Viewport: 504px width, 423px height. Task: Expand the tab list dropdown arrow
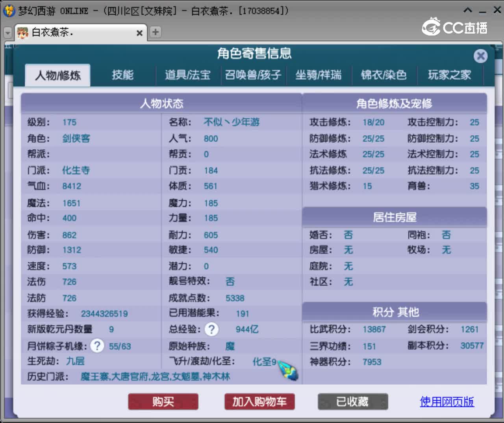[x=7, y=33]
